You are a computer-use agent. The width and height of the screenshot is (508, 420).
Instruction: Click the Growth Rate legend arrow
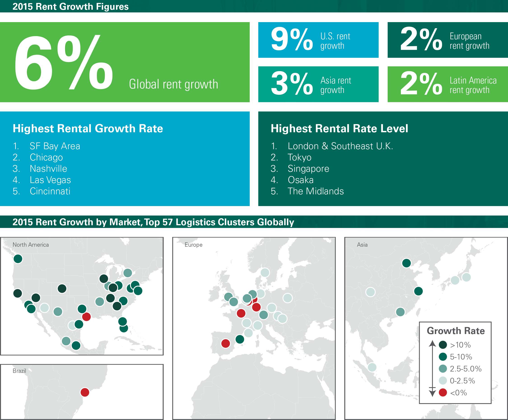[432, 369]
